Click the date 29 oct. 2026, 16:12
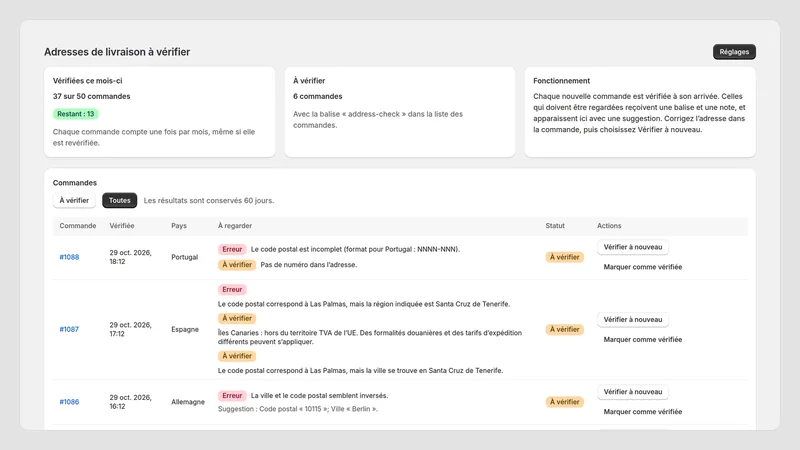This screenshot has width=800, height=450. 130,402
